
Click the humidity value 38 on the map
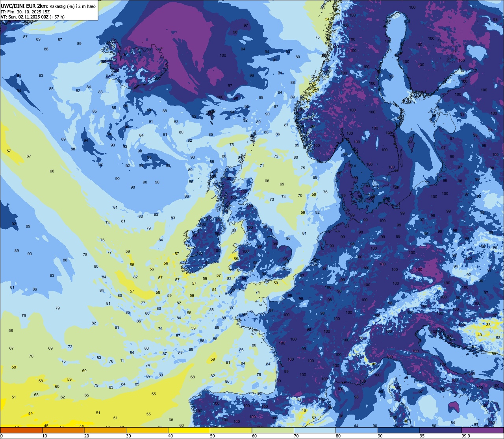tap(488, 325)
